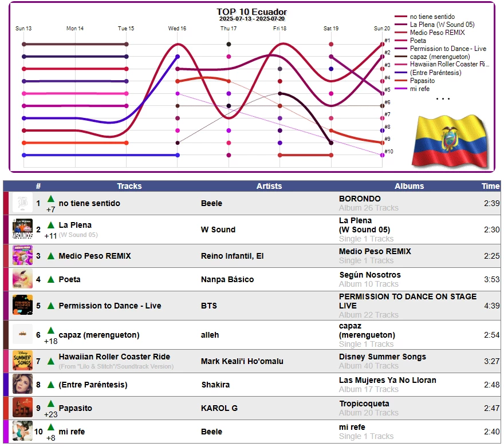Image resolution: width=504 pixels, height=447 pixels.
Task: Open the Shakira album cover thumbnail
Action: click(22, 384)
